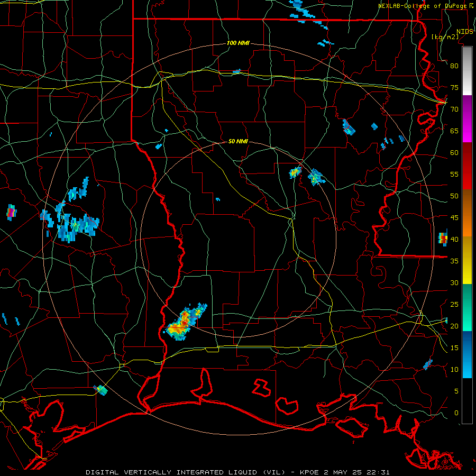This screenshot has width=476, height=476.
Task: Click the "50 NMI" range ring label
Action: (x=238, y=141)
